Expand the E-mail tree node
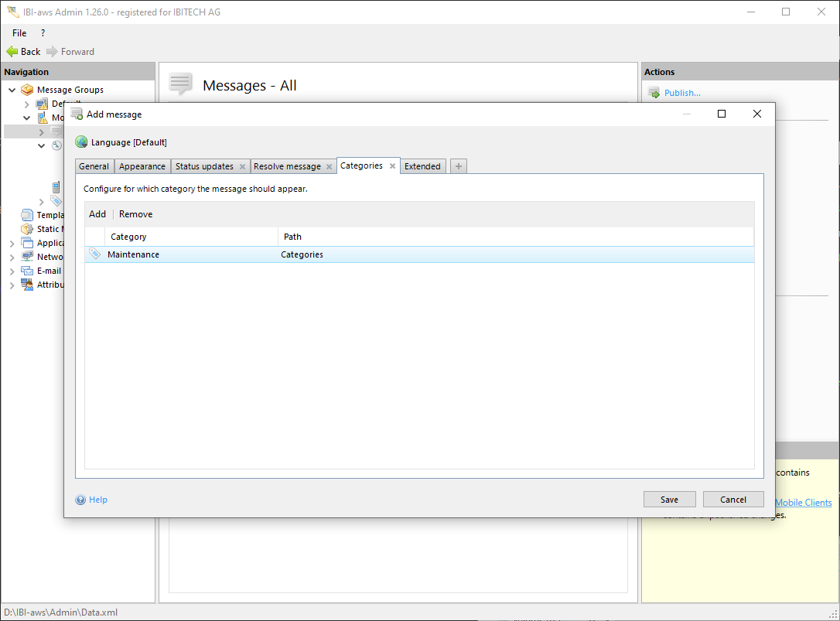This screenshot has width=840, height=621. [x=12, y=271]
